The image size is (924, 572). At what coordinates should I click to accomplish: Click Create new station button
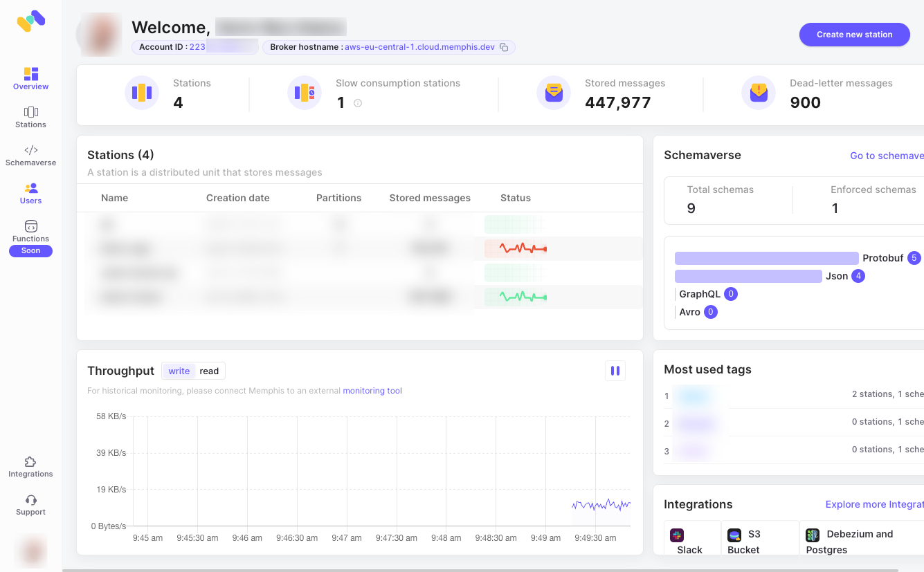854,35
